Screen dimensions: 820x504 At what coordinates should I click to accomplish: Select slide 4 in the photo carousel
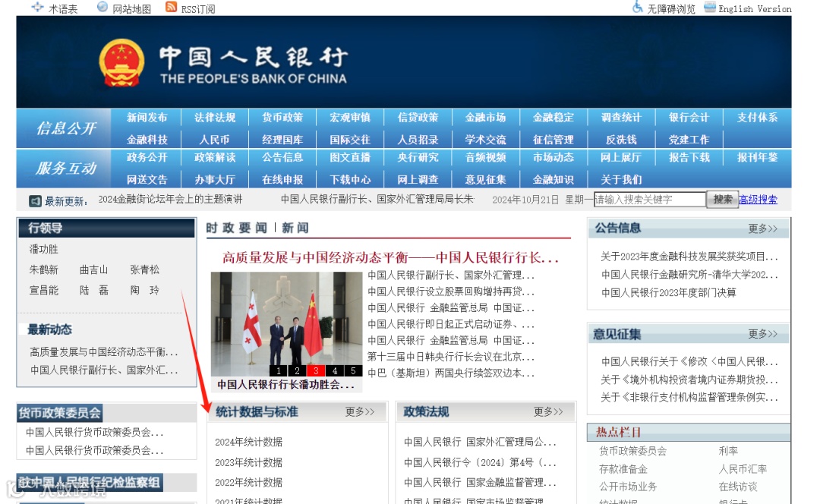(335, 370)
